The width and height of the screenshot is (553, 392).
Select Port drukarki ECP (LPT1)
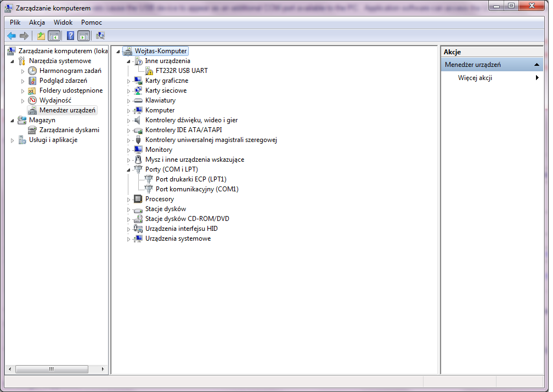(191, 179)
